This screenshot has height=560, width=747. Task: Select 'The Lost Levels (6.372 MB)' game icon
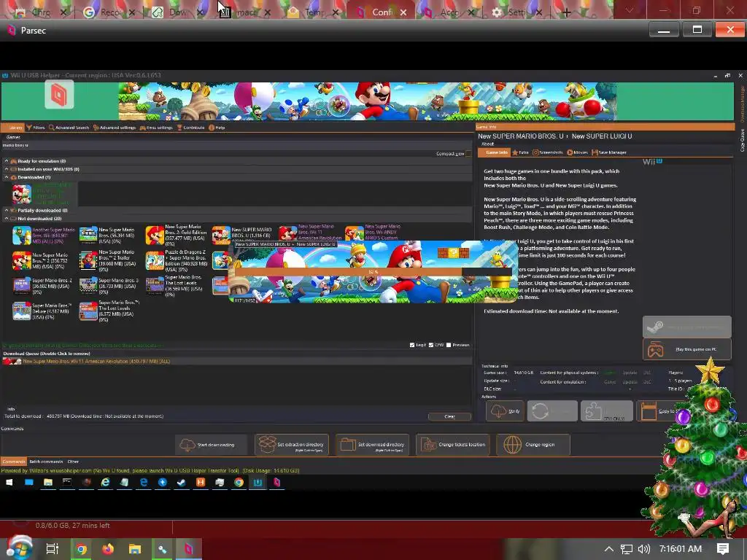coord(88,311)
